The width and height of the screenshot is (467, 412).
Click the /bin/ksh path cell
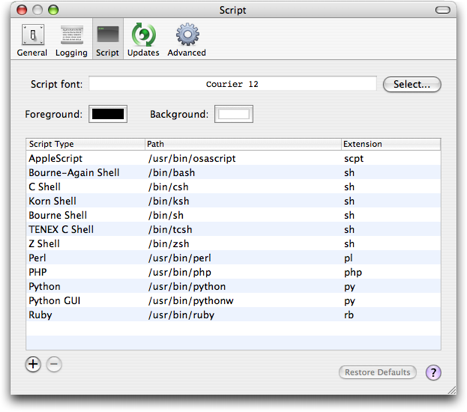169,201
